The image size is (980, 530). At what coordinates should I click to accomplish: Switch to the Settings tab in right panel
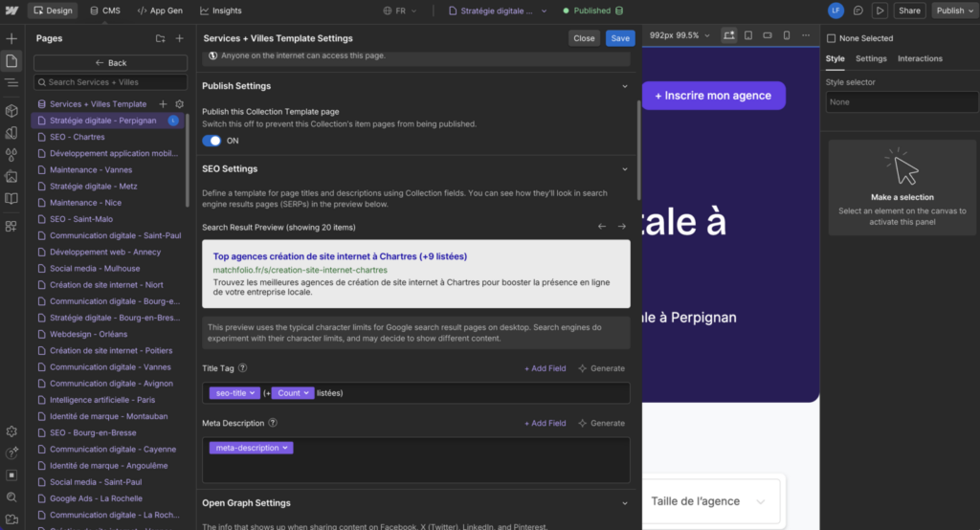871,58
